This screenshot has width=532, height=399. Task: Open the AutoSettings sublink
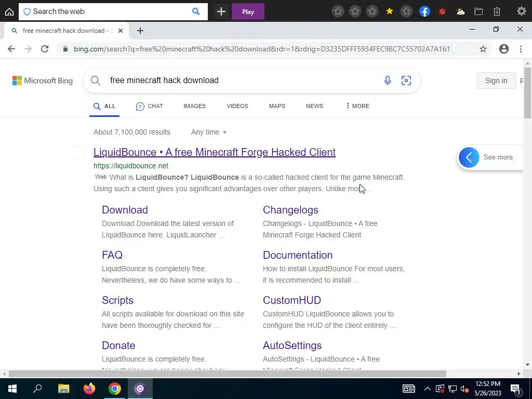(292, 345)
